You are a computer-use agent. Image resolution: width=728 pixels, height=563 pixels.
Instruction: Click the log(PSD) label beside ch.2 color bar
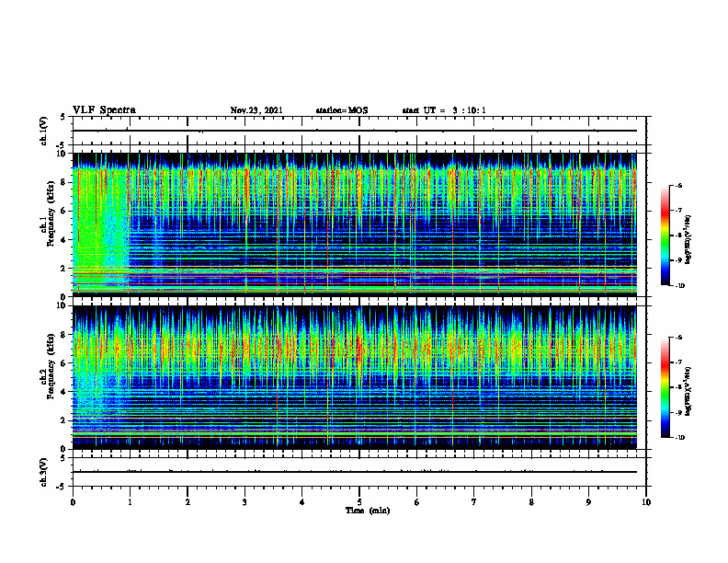tap(688, 391)
